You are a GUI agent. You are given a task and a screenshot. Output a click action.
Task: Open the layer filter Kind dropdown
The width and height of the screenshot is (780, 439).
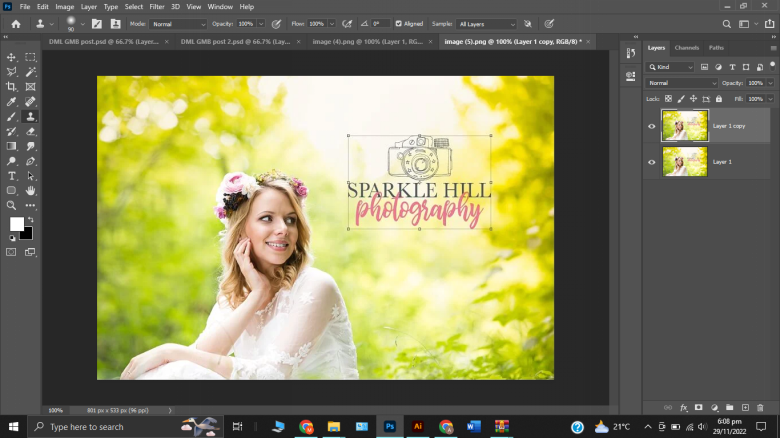tap(671, 67)
